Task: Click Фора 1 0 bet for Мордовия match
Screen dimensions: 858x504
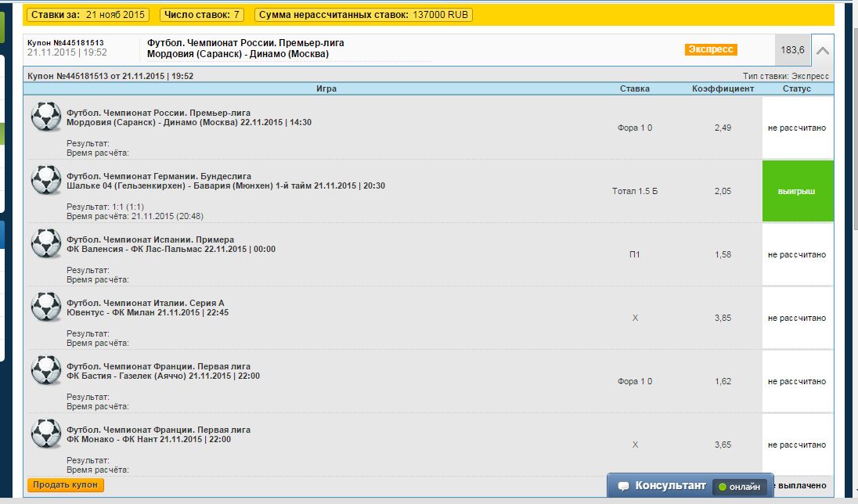Action: point(635,128)
